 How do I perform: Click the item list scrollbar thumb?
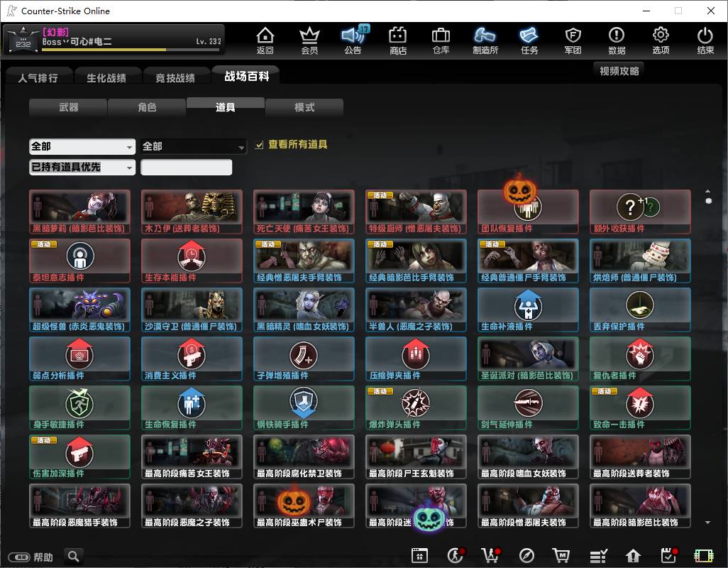(x=709, y=201)
